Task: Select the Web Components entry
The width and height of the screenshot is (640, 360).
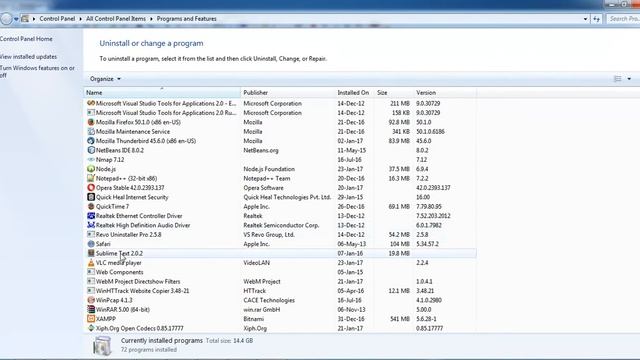Action: [x=280, y=272]
